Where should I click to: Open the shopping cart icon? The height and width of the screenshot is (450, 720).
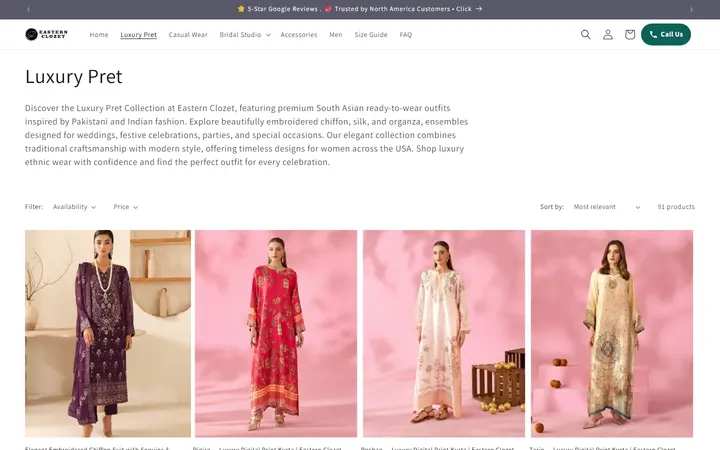point(630,34)
